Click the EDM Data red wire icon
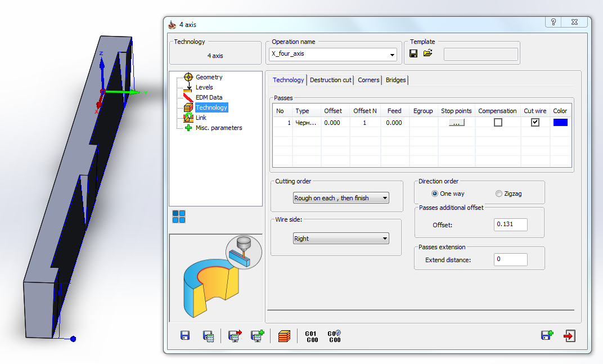603x364 pixels. pos(188,97)
